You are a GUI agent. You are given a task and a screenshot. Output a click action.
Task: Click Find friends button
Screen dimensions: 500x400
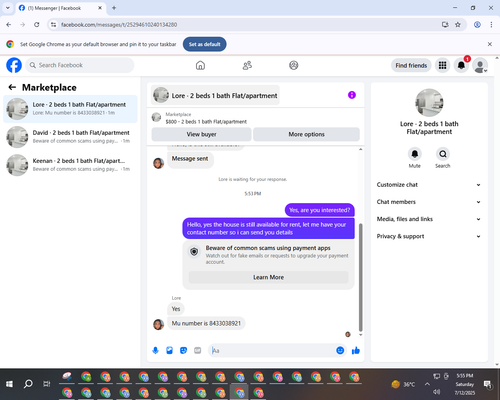[x=411, y=65]
